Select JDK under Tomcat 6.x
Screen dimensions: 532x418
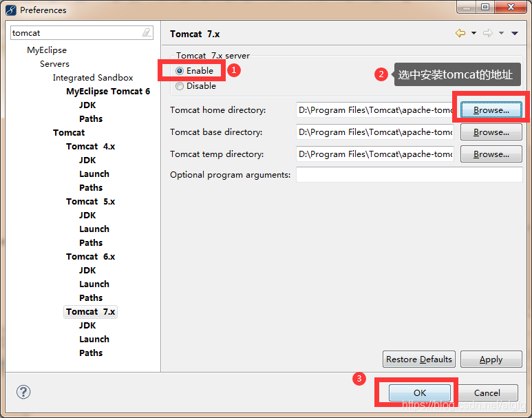click(87, 271)
